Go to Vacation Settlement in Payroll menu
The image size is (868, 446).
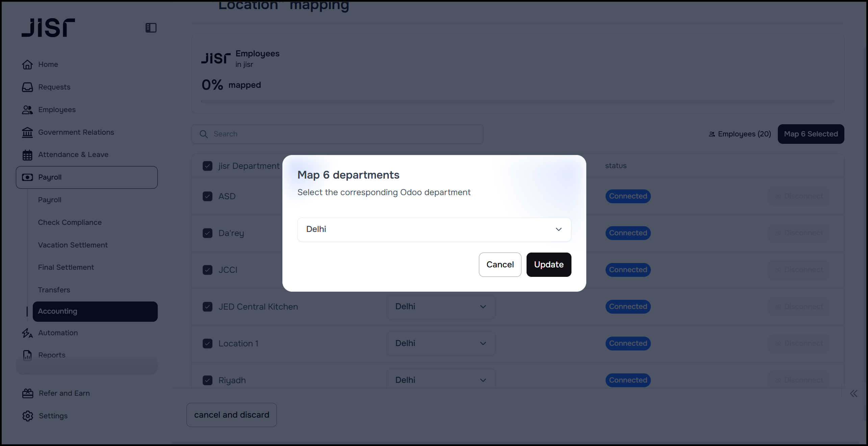(x=73, y=245)
